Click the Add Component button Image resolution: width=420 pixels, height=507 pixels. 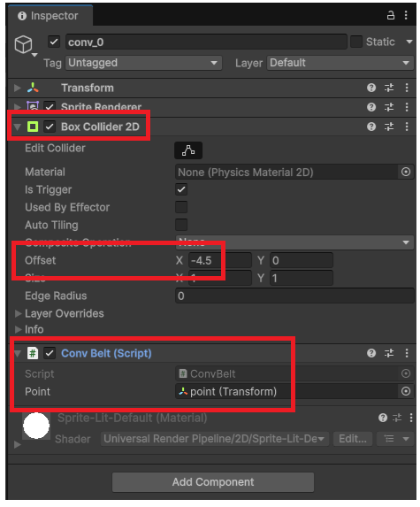point(213,481)
